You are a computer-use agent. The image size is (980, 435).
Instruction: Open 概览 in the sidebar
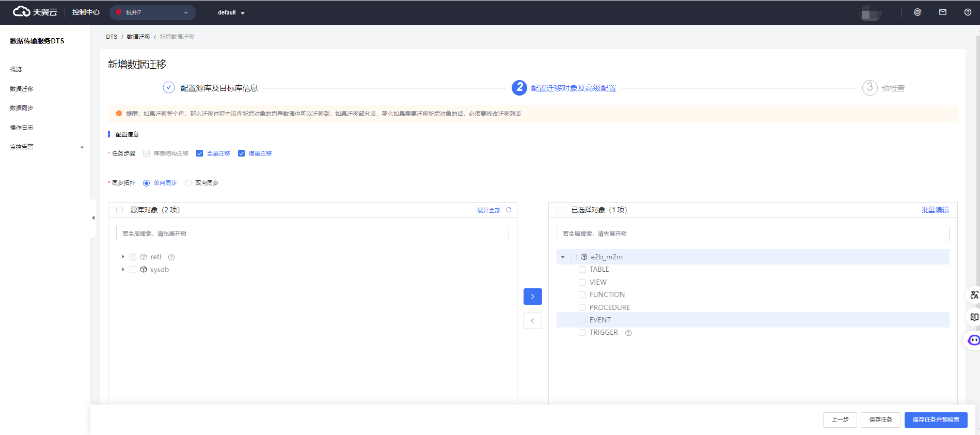(16, 69)
